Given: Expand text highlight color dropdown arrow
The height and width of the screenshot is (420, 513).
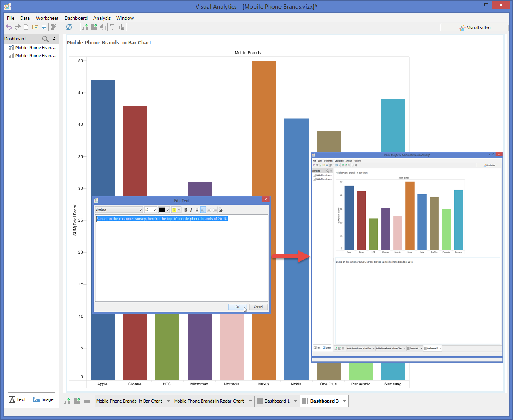Looking at the screenshot, I should coord(179,210).
